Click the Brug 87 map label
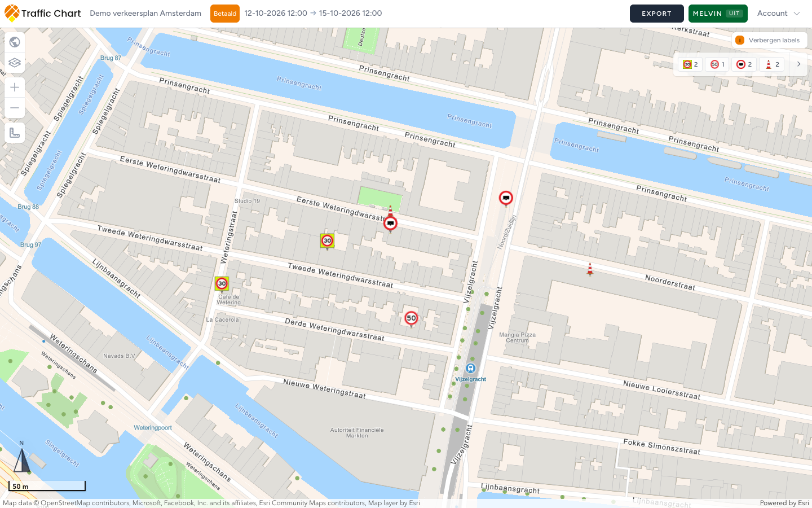The image size is (812, 508). 111,58
